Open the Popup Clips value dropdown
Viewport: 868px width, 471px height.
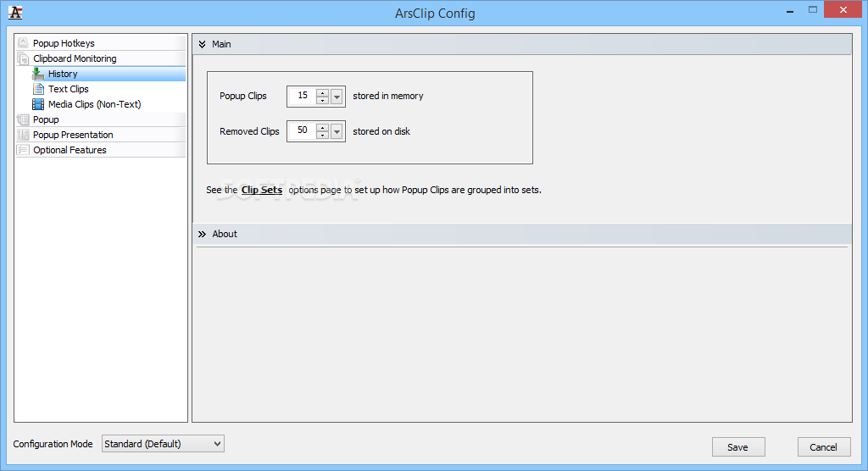[337, 97]
